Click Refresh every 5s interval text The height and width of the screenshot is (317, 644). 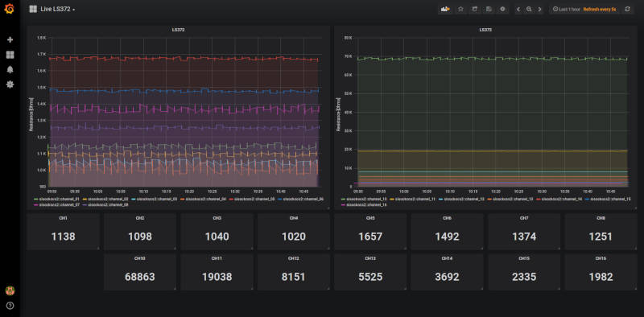pos(600,9)
